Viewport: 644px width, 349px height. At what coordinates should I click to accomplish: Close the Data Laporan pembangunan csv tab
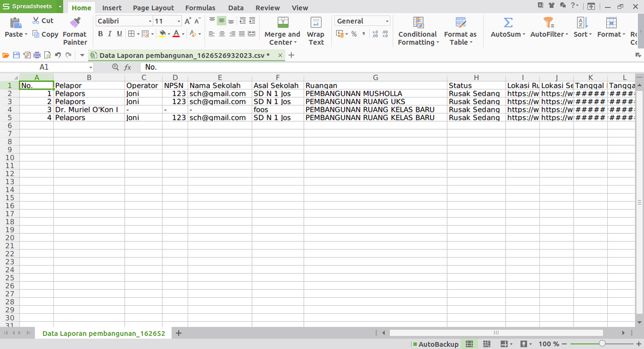pyautogui.click(x=279, y=55)
